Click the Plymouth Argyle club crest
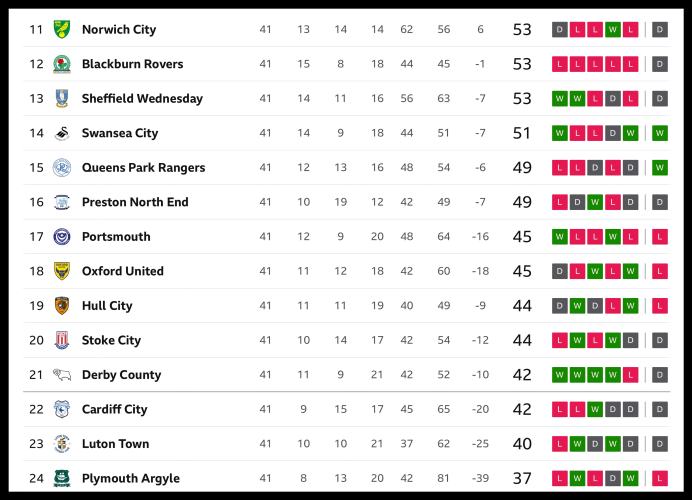 (62, 478)
